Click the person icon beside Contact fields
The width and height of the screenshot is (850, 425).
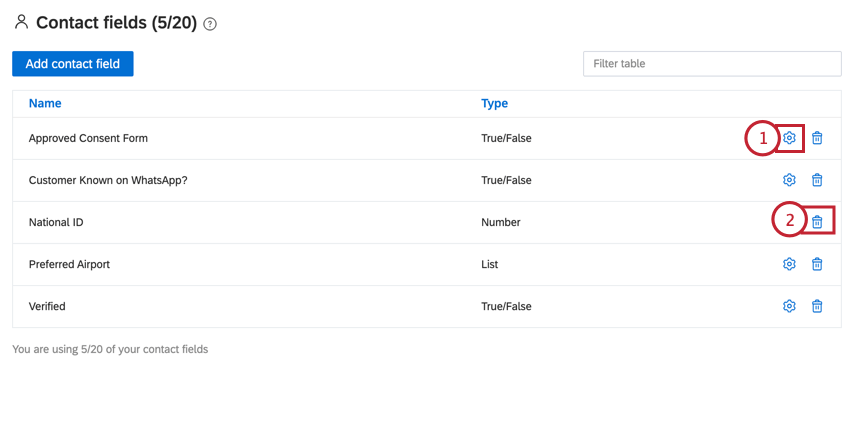(x=21, y=22)
